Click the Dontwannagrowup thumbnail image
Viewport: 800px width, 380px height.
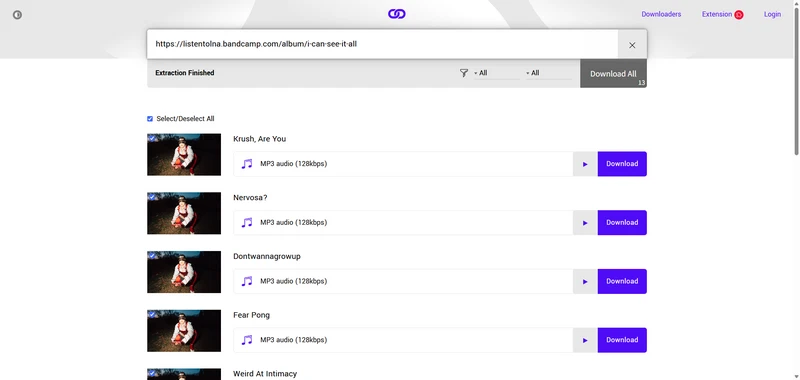click(184, 272)
